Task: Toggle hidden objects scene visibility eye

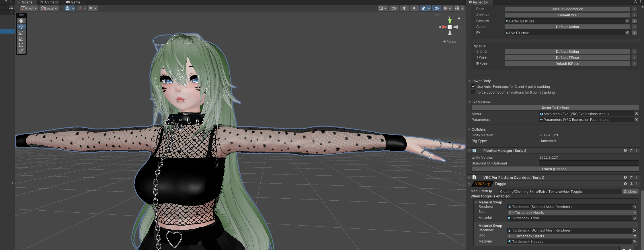Action: (x=436, y=8)
